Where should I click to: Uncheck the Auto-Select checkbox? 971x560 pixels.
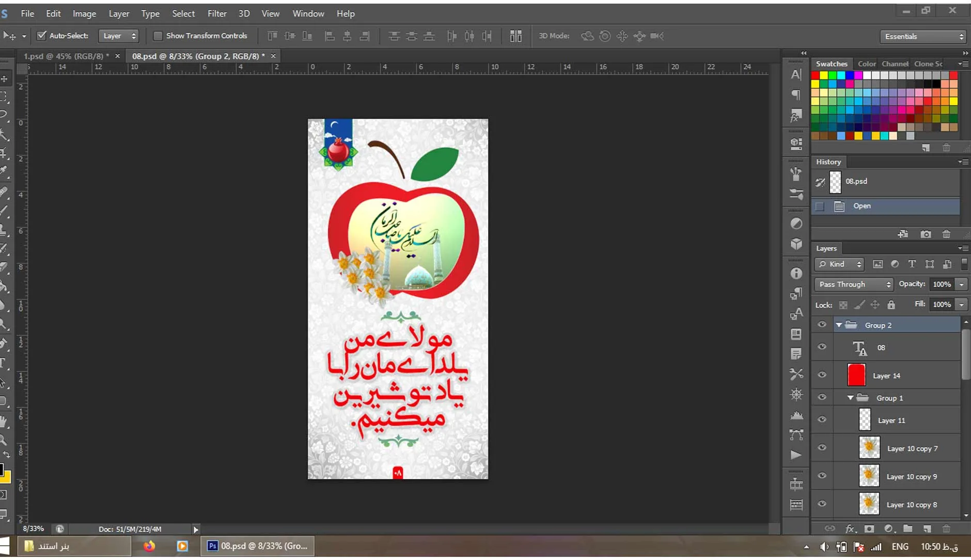coord(42,36)
